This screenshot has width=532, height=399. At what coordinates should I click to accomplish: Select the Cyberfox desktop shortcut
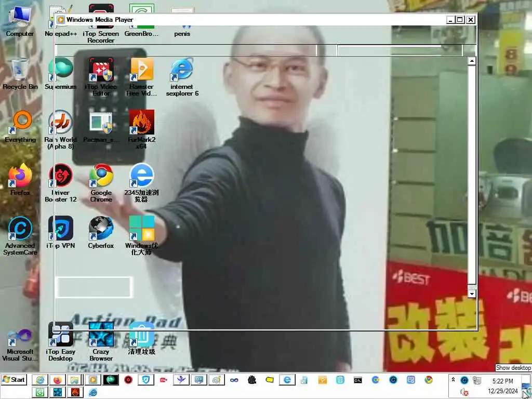click(101, 233)
